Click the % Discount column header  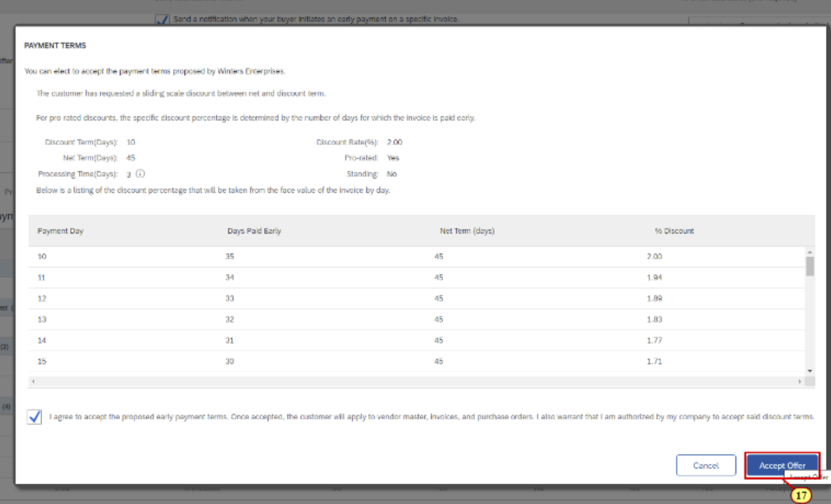(x=674, y=231)
